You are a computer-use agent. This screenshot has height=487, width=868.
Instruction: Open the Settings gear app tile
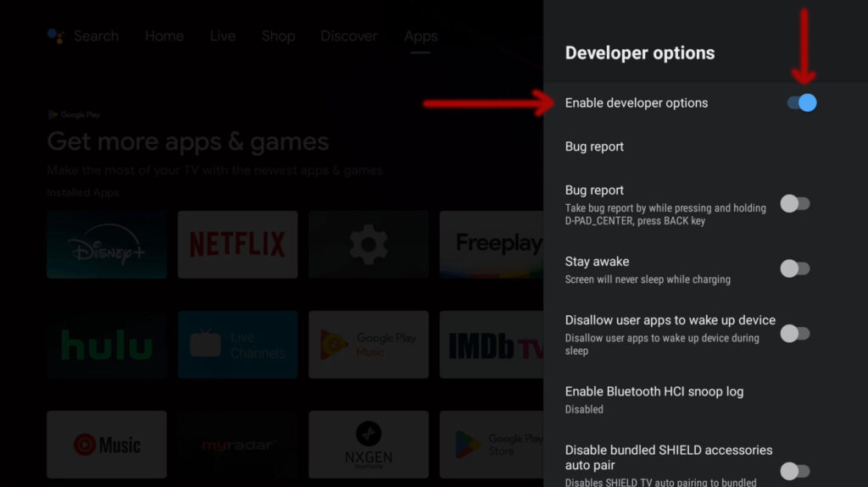pos(368,245)
